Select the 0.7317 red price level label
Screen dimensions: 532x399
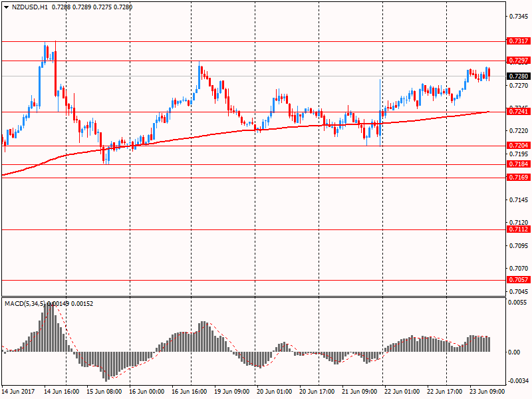[x=519, y=41]
